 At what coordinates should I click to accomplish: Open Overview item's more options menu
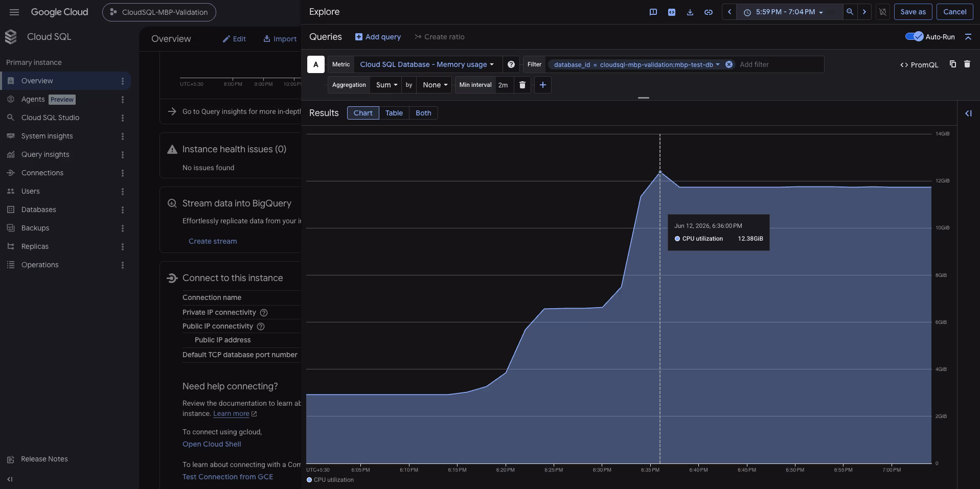click(x=123, y=81)
